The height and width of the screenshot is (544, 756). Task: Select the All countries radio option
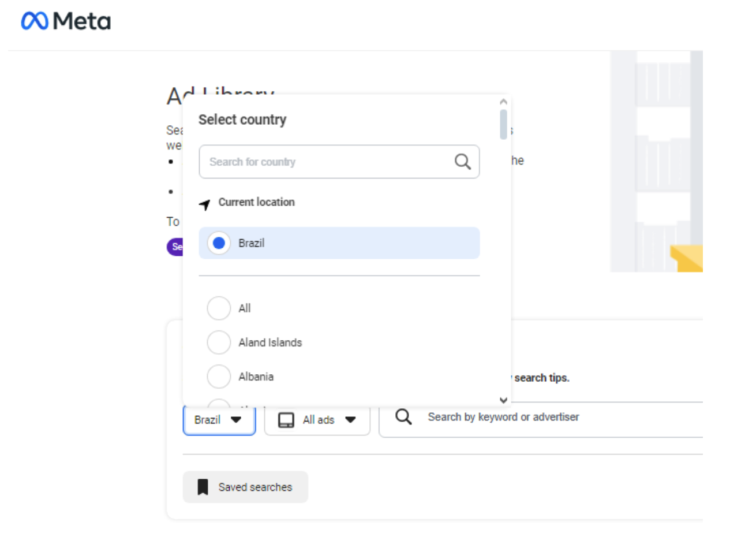click(x=219, y=308)
